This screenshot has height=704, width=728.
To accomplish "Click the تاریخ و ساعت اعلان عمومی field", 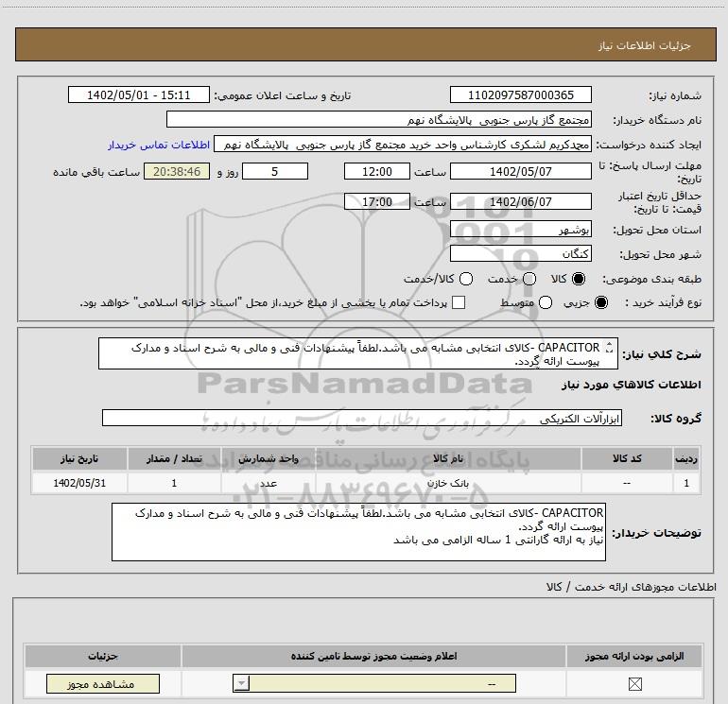I will click(139, 94).
